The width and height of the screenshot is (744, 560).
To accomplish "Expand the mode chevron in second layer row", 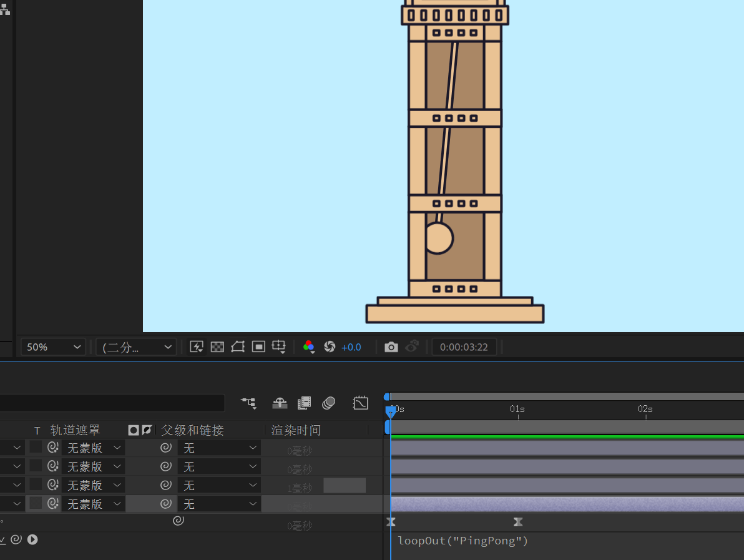I will (x=17, y=466).
